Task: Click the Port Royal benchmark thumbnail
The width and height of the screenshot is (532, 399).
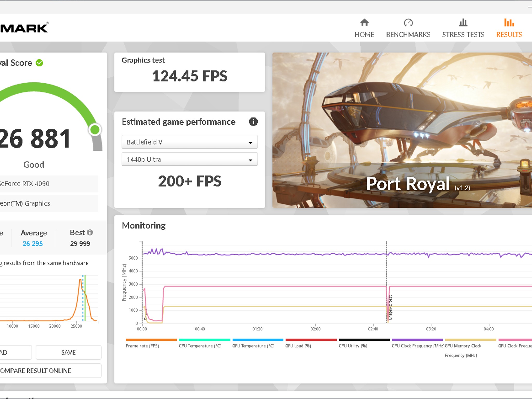Action: coord(402,130)
